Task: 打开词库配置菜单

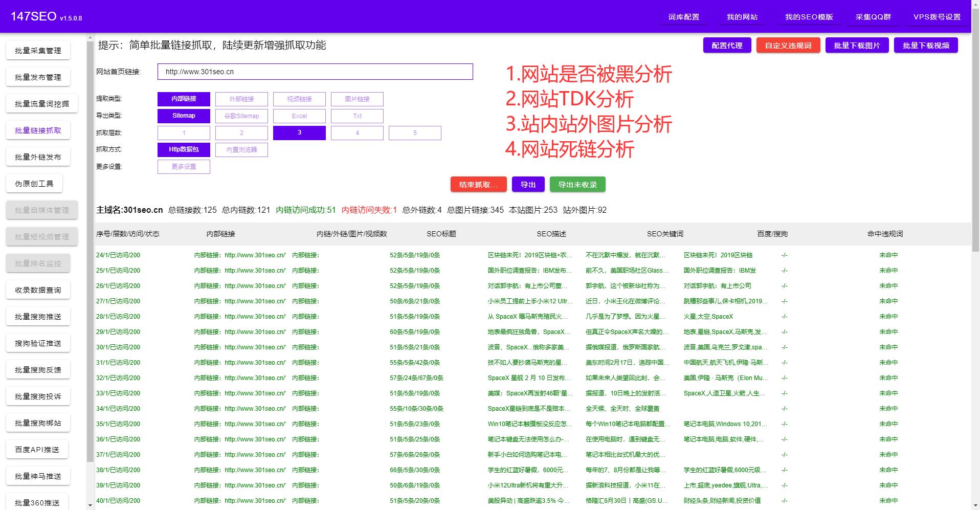Action: (684, 16)
